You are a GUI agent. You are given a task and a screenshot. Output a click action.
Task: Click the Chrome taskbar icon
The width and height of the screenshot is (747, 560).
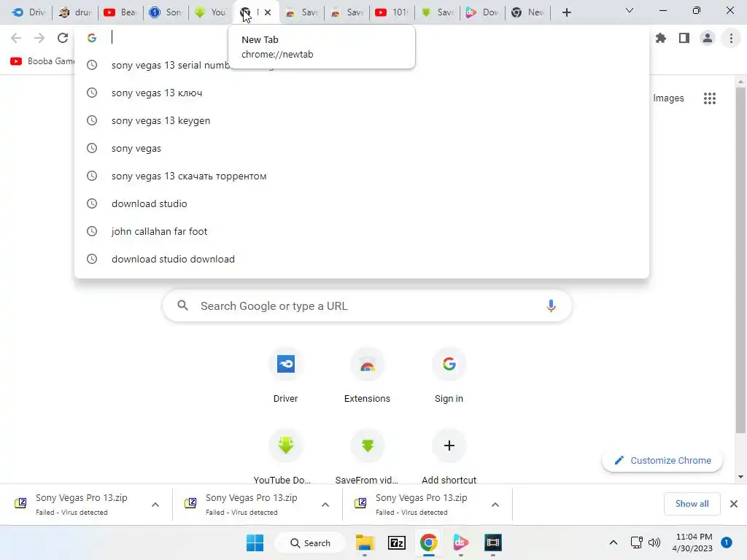pos(428,542)
